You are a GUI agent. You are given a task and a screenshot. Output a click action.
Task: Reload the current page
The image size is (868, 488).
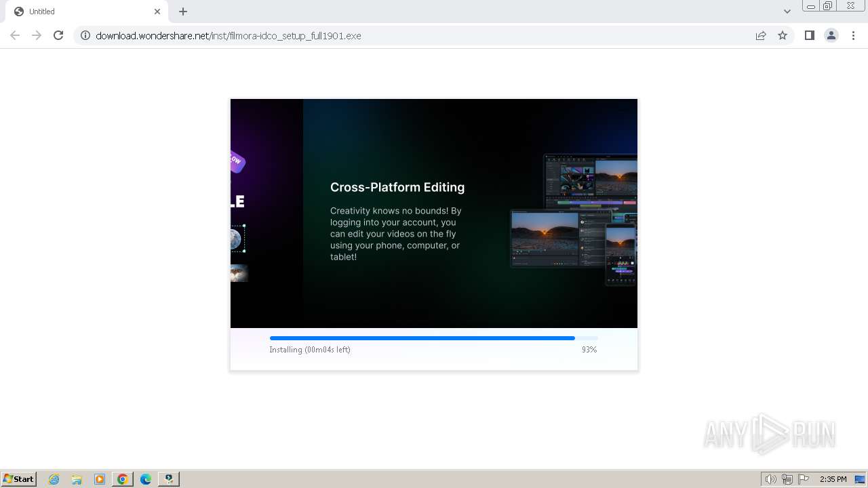[58, 35]
